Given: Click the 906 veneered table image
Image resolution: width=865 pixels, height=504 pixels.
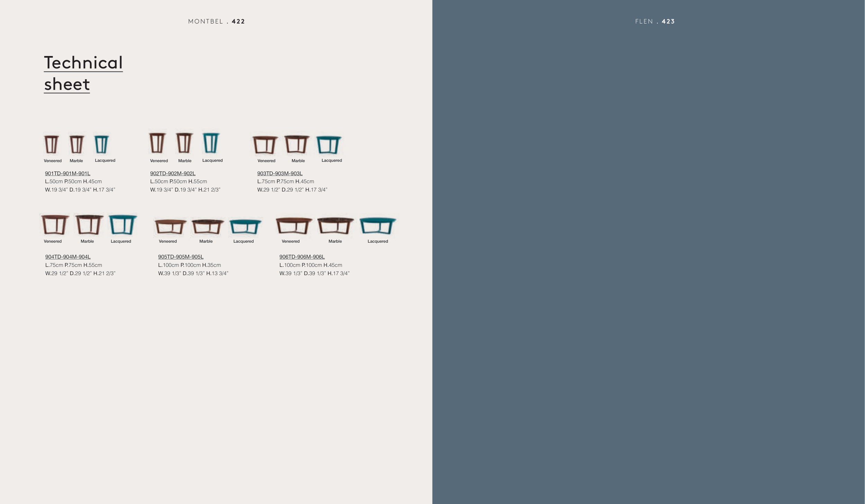Looking at the screenshot, I should [x=294, y=226].
